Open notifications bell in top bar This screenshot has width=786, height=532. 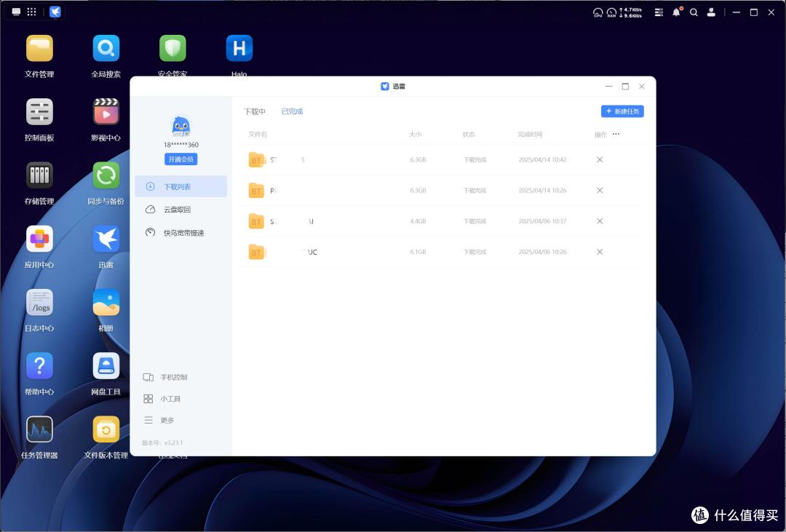coord(676,12)
